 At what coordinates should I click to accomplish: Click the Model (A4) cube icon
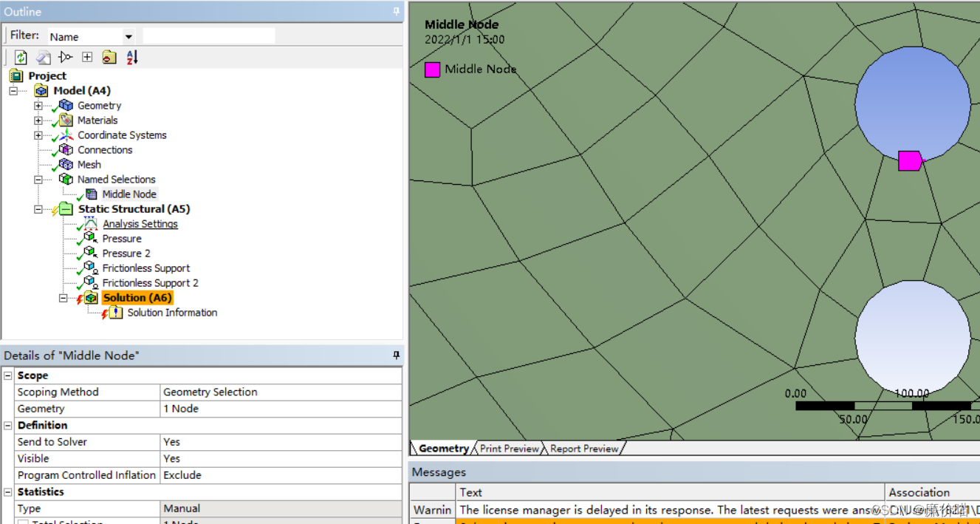(42, 91)
